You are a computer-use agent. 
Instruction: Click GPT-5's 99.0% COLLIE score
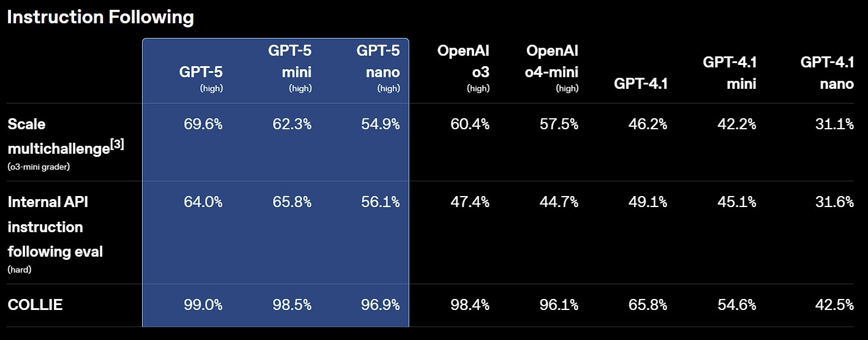tap(203, 304)
